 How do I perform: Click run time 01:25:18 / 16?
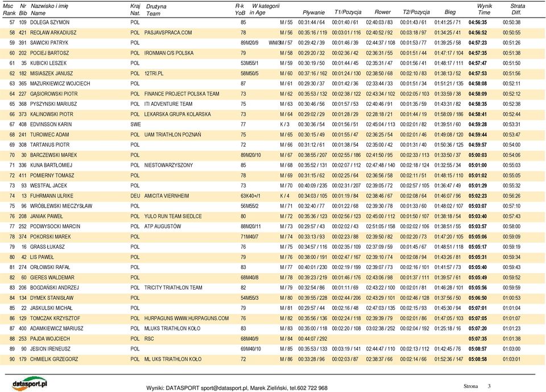(x=448, y=328)
